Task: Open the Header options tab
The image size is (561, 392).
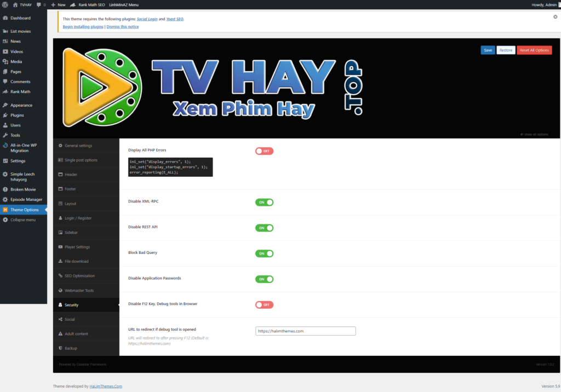Action: (86, 175)
